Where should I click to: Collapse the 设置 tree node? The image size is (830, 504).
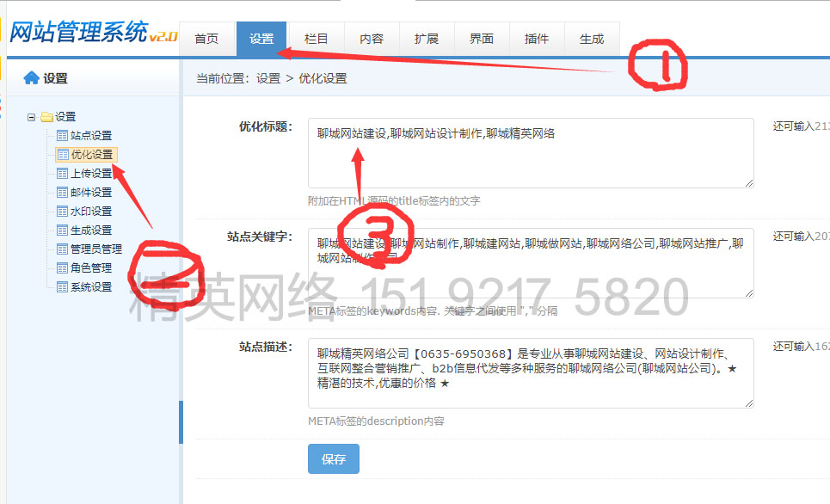coord(32,117)
